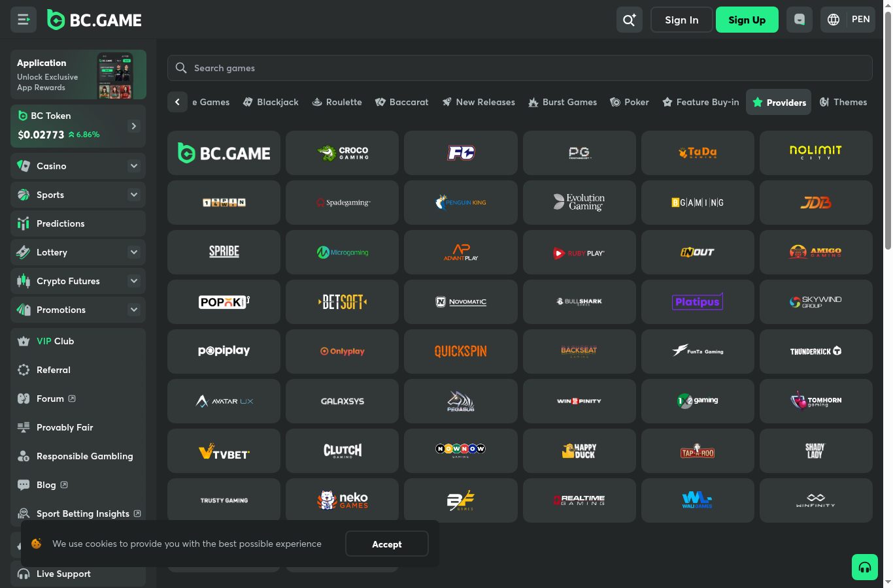Open Sport Betting Insights link
This screenshot has height=588, width=893.
78,514
